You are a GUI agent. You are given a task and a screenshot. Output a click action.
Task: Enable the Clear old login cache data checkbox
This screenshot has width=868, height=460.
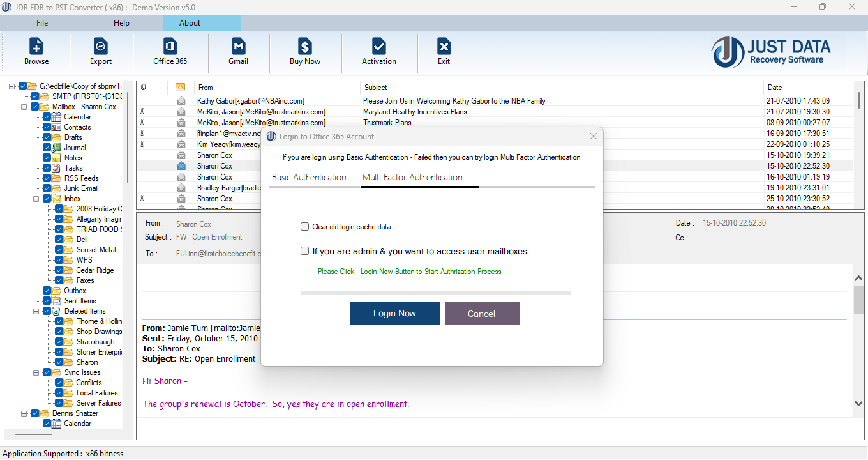(x=304, y=226)
